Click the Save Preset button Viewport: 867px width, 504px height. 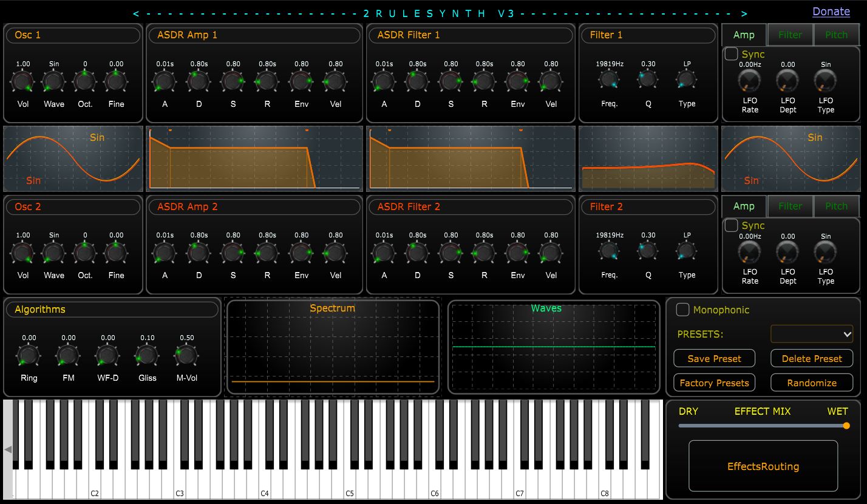714,358
